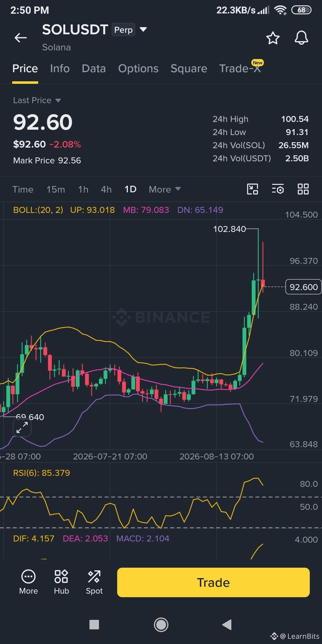The width and height of the screenshot is (322, 644).
Task: Tap the 102.840 high price marker
Action: [230, 229]
